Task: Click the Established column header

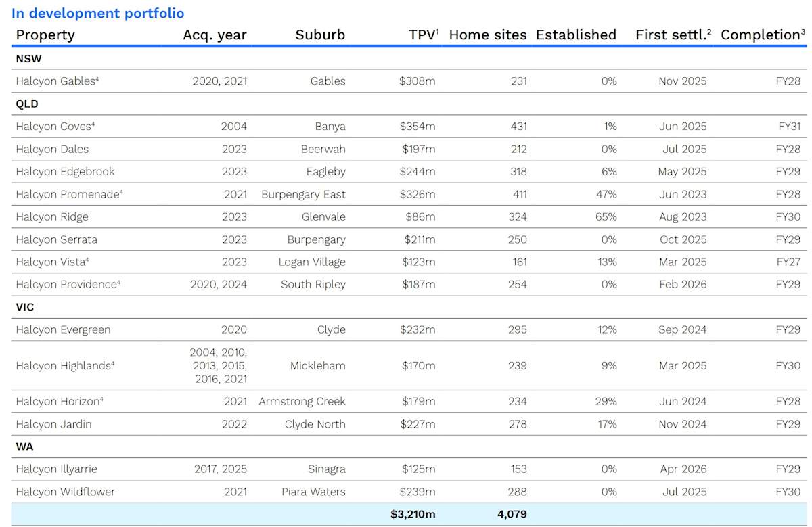Action: (x=576, y=35)
